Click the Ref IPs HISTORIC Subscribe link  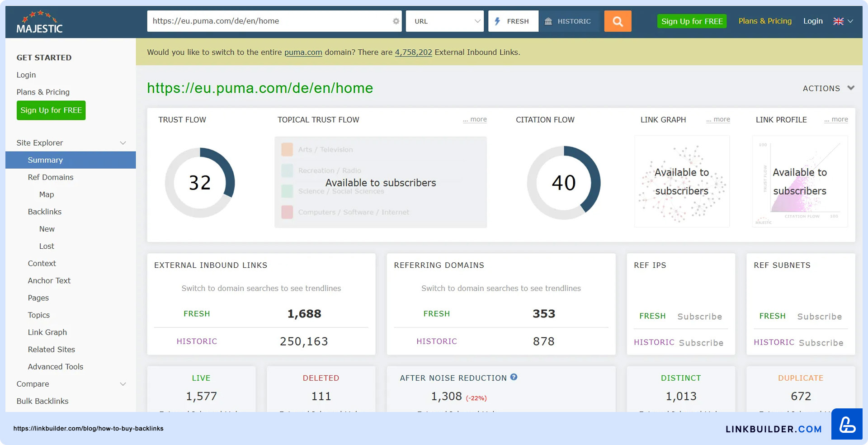(x=701, y=343)
